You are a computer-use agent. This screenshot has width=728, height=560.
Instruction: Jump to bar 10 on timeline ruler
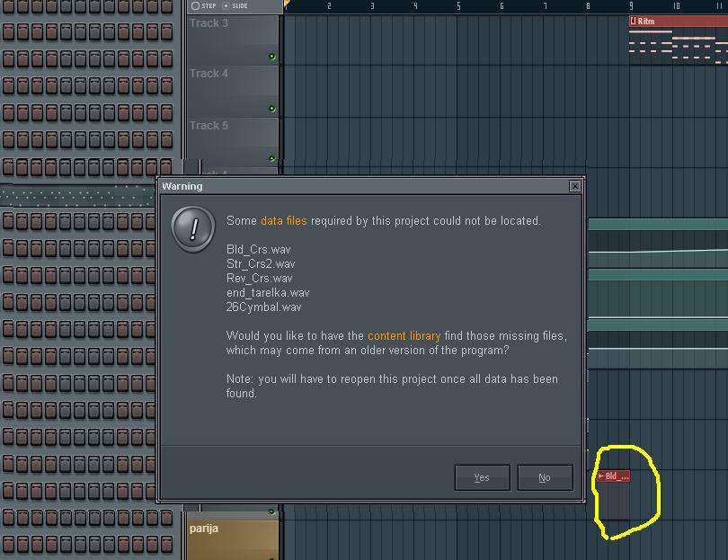[x=677, y=6]
